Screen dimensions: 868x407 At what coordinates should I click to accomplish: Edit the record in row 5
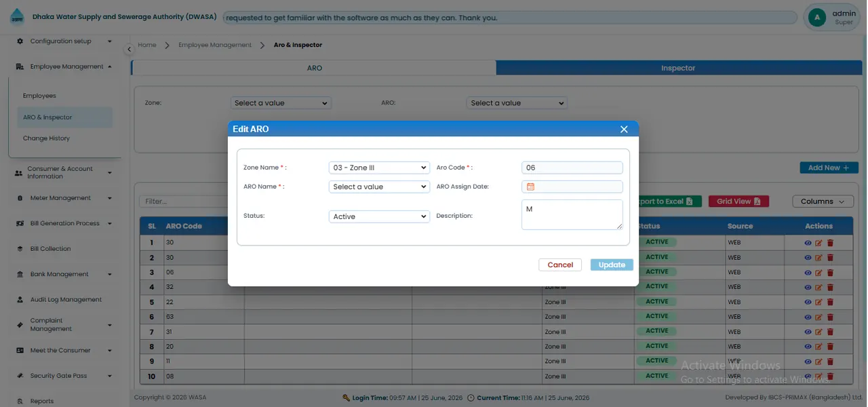(x=818, y=302)
